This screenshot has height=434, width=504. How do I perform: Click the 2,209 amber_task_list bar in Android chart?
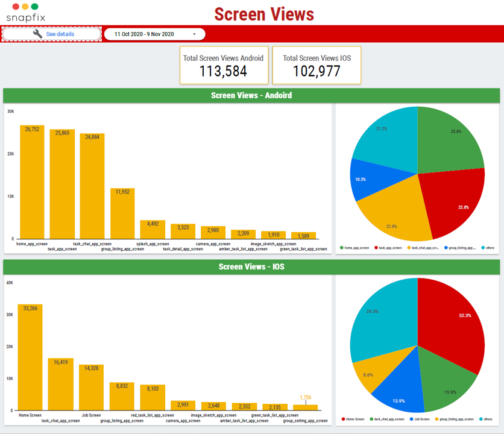point(244,234)
